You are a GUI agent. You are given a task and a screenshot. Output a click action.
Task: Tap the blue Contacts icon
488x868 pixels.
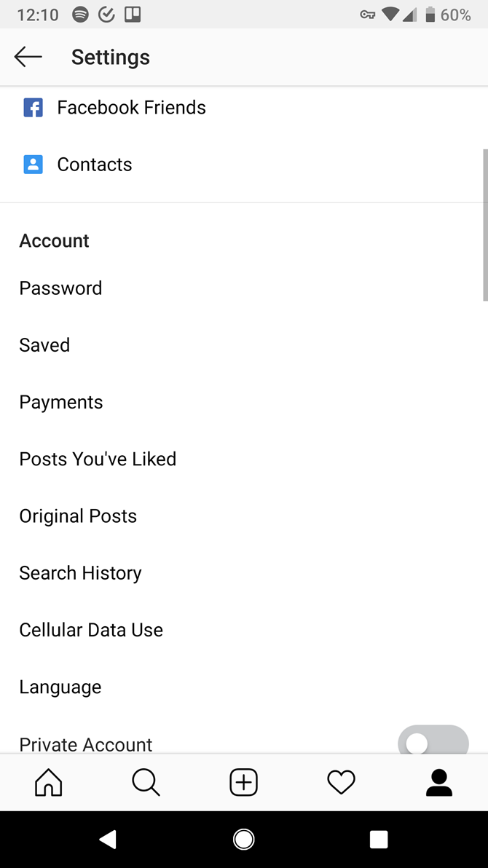click(x=33, y=165)
